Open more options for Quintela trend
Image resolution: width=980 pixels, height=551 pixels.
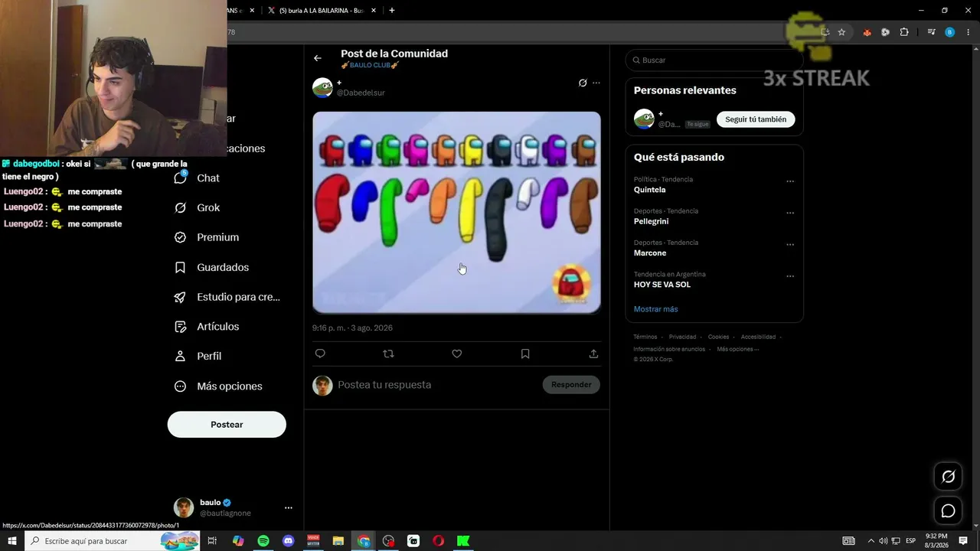tap(790, 182)
